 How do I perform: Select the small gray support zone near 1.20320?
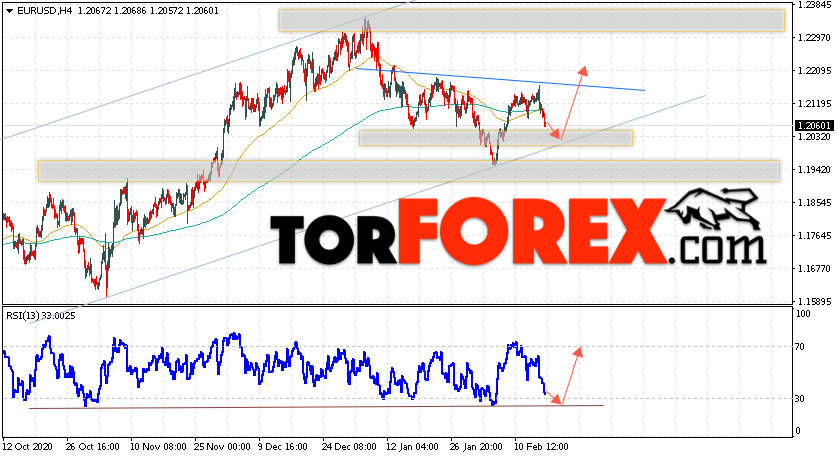tap(495, 138)
